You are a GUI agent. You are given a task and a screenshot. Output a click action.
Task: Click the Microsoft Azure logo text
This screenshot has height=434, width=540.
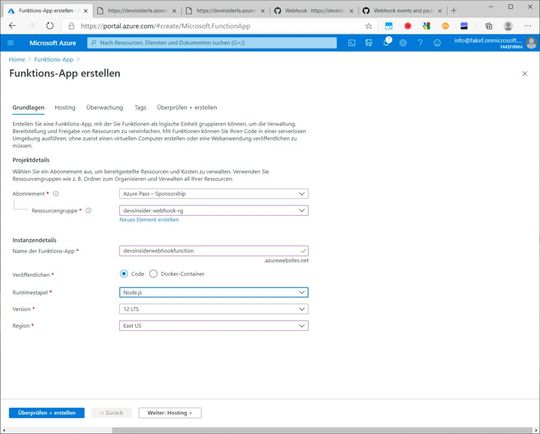53,43
